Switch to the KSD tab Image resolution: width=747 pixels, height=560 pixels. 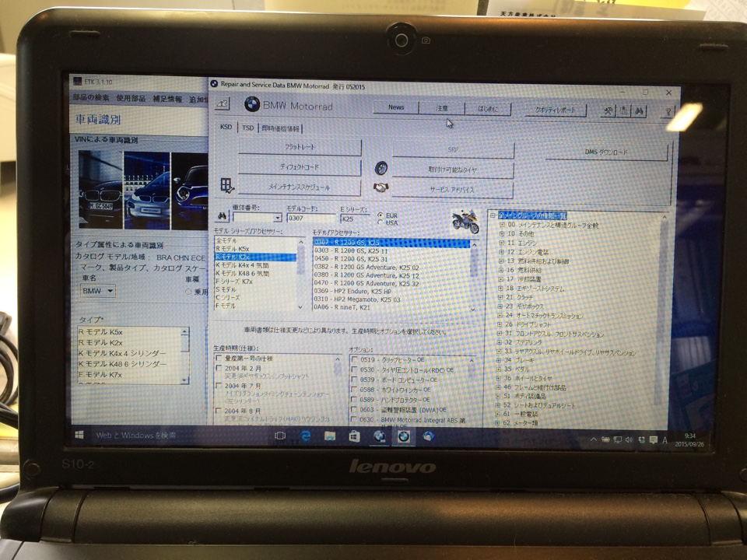[226, 127]
